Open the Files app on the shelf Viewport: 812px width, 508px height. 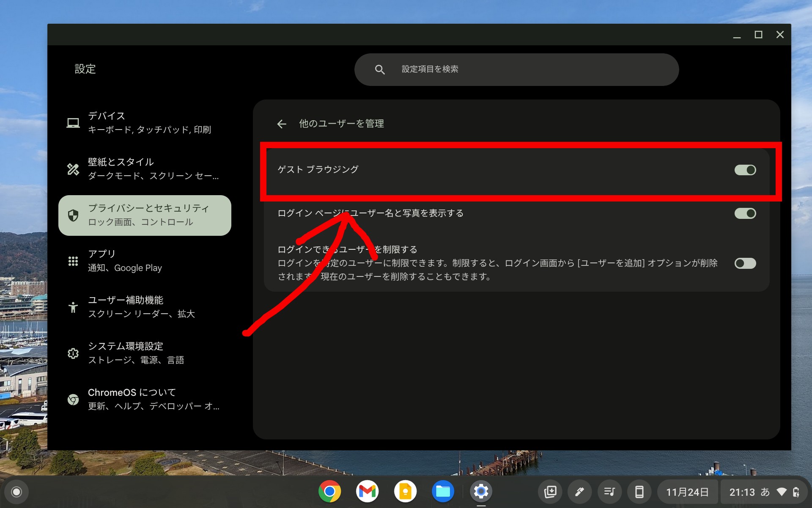pyautogui.click(x=443, y=491)
